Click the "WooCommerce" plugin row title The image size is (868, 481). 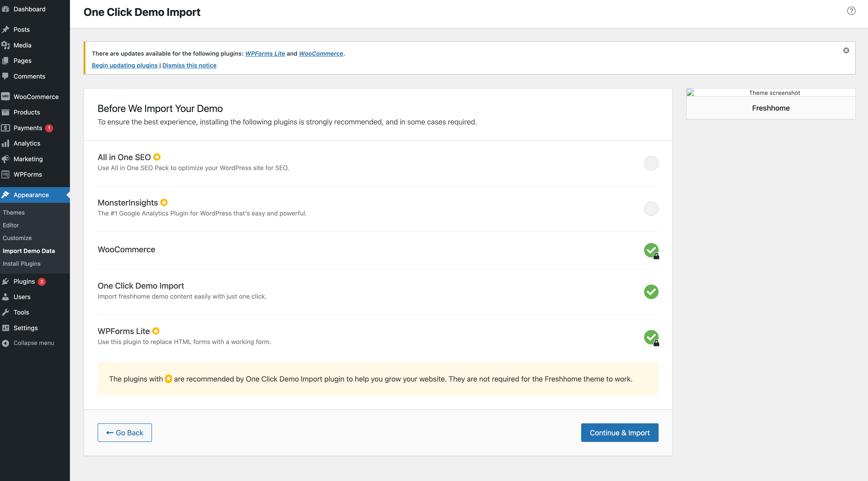126,250
